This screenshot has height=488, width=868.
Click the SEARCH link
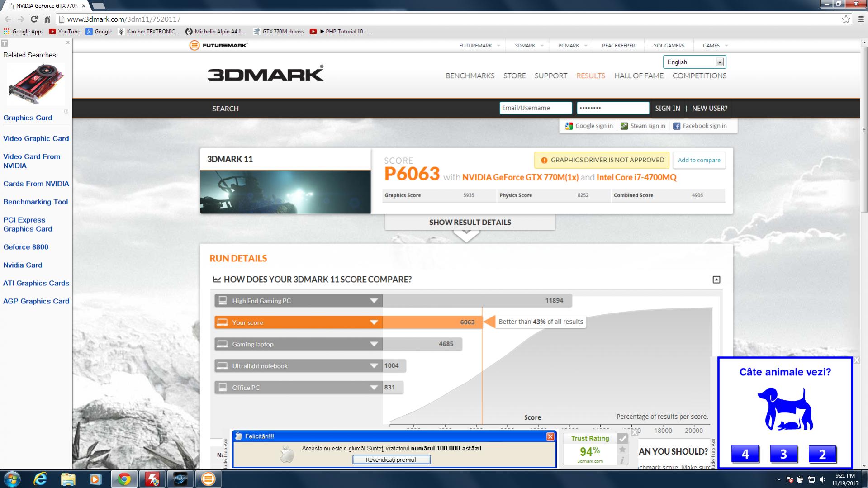pos(225,109)
